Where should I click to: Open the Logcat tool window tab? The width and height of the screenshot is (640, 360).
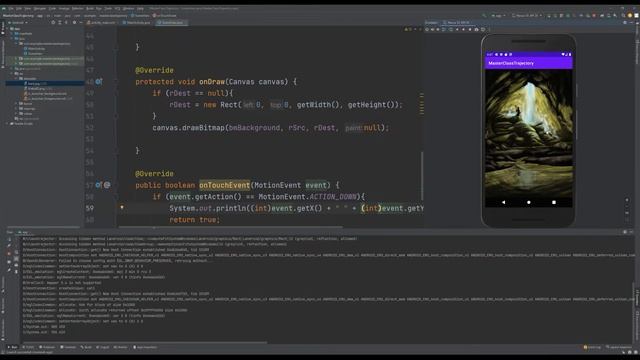pos(103,347)
